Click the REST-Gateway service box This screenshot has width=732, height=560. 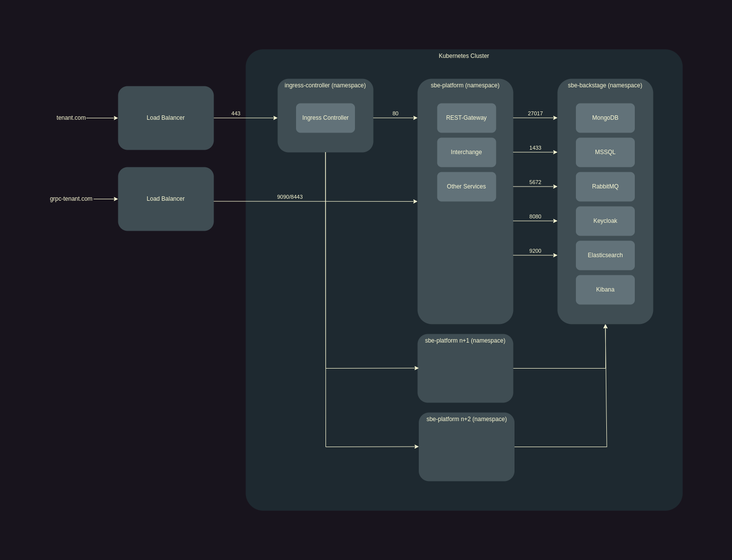466,118
